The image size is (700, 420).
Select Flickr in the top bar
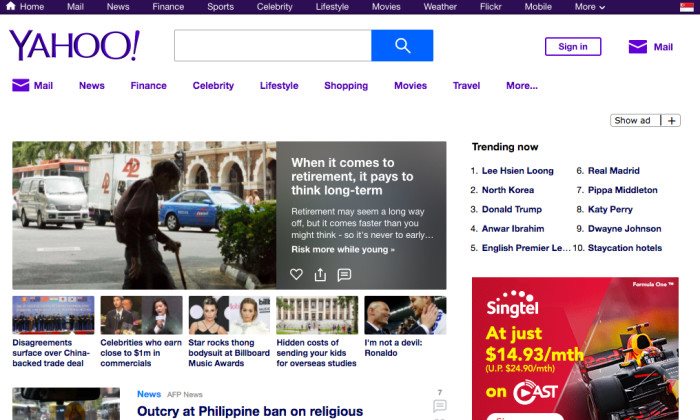(490, 7)
